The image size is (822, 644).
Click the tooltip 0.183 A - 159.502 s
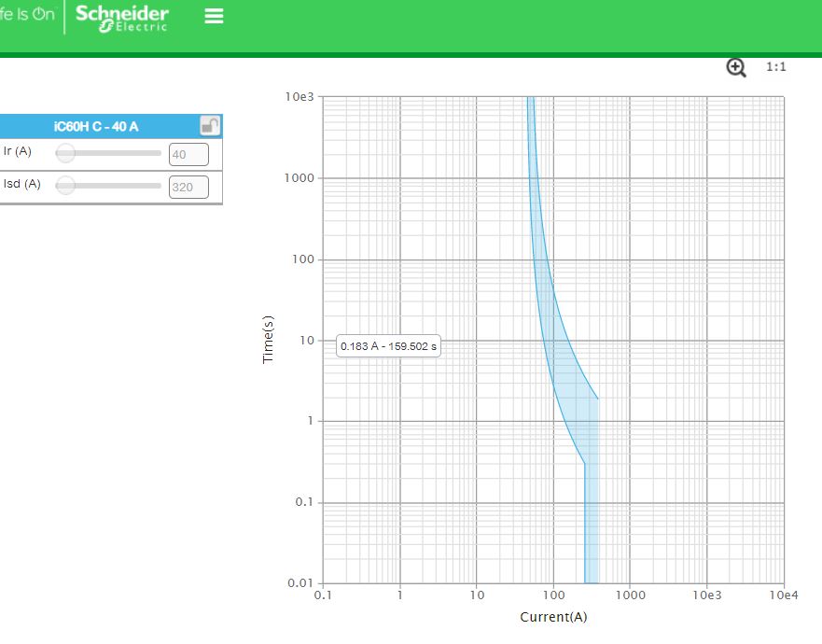tap(388, 346)
